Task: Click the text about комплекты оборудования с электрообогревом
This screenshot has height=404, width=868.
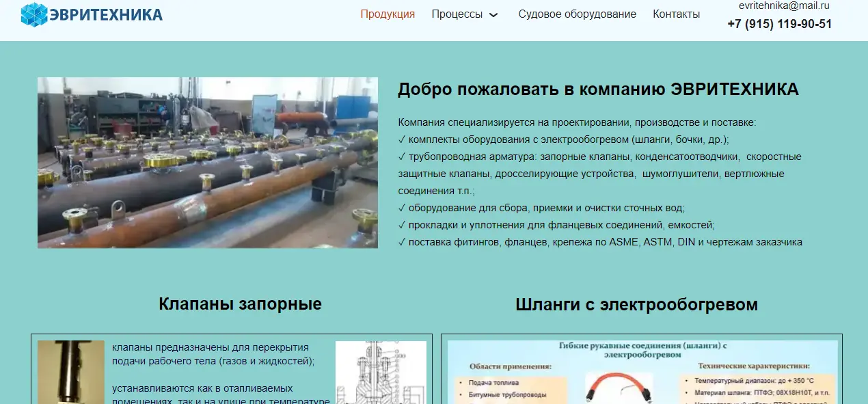Action: pos(563,139)
